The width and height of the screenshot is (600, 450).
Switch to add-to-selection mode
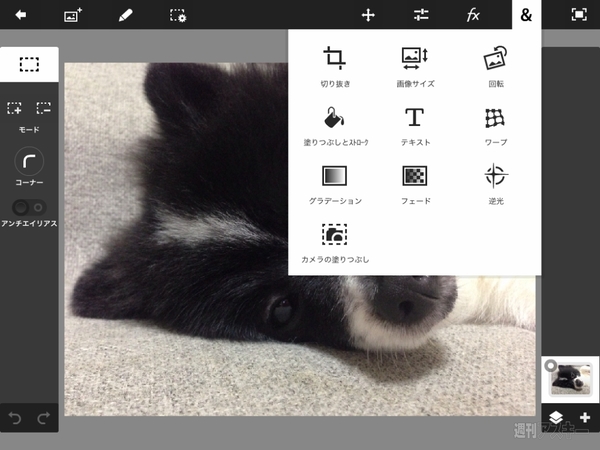15,108
